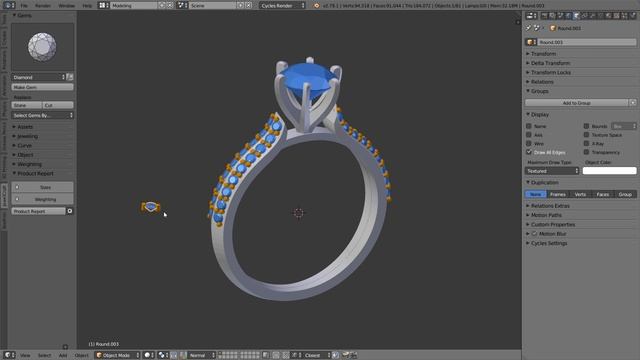Open the Render menu

pyautogui.click(x=43, y=6)
